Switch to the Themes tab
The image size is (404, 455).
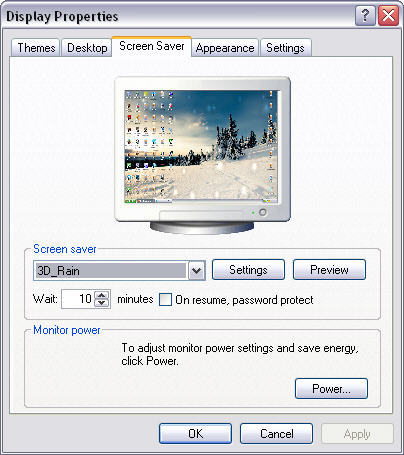tap(36, 48)
